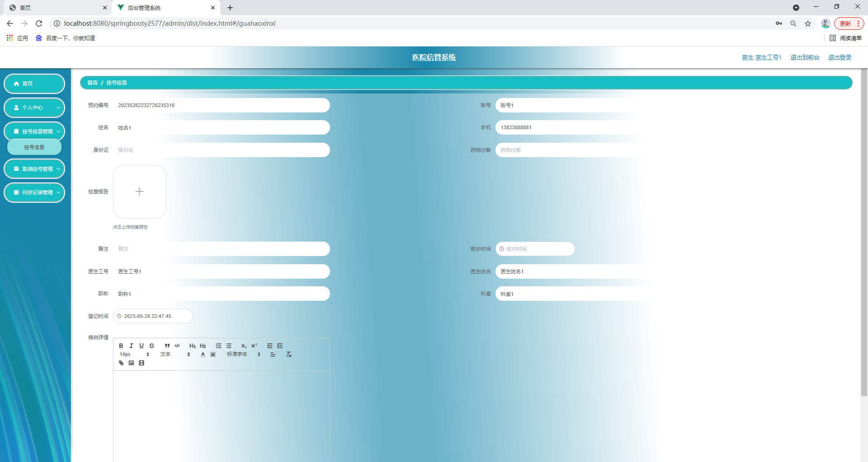
Task: Select the 挂号信息 submenu item
Action: point(34,147)
